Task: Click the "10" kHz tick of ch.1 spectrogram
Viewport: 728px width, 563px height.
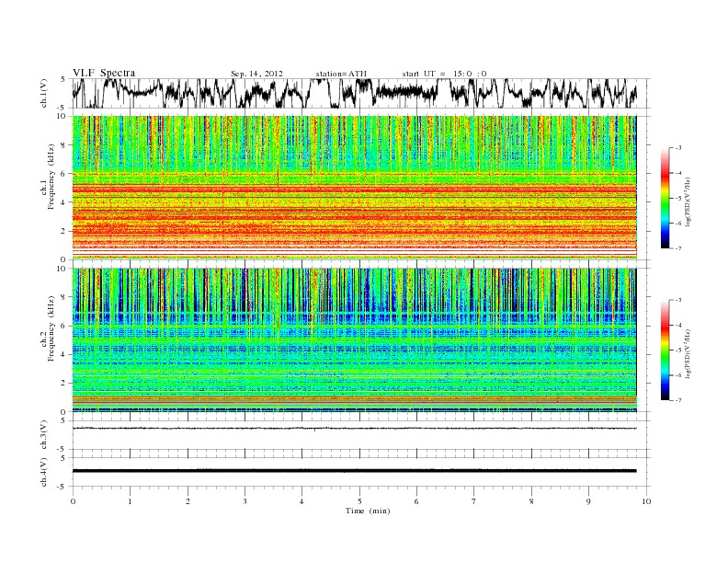Action: (63, 116)
